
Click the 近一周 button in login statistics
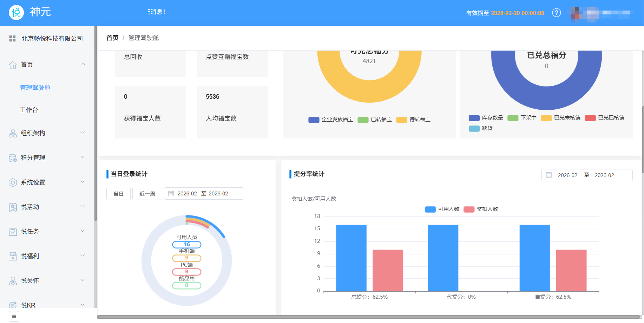tap(147, 193)
